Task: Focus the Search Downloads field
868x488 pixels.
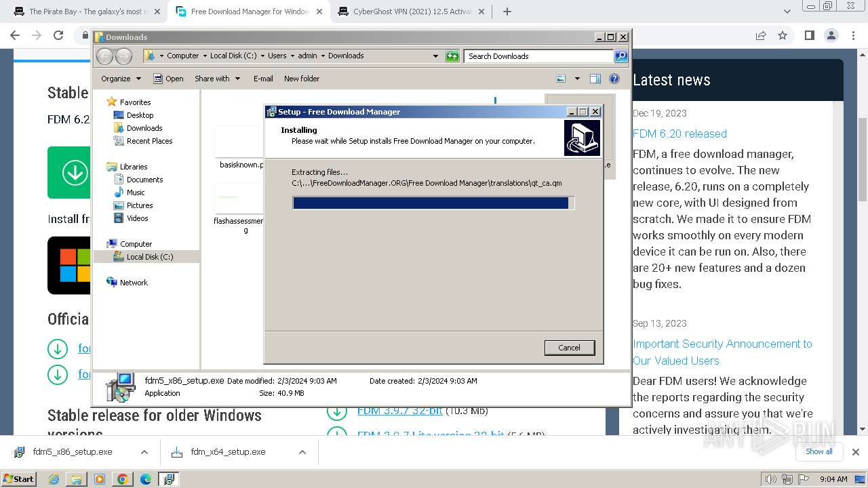Action: point(539,56)
